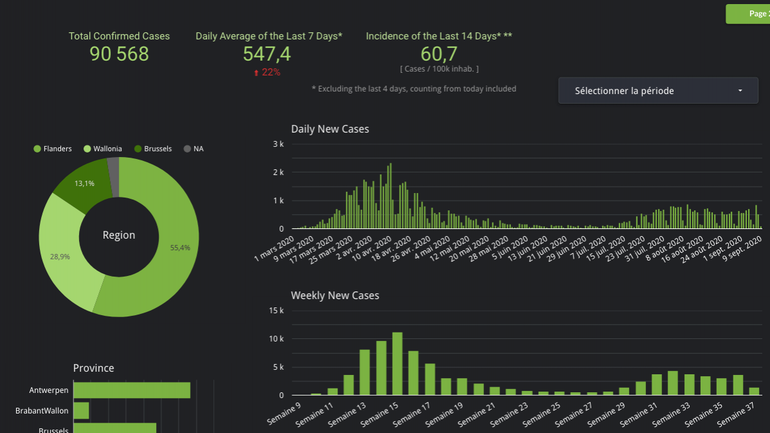This screenshot has height=433, width=770.
Task: Click the Semaine 32 weekly bar
Action: tap(672, 383)
